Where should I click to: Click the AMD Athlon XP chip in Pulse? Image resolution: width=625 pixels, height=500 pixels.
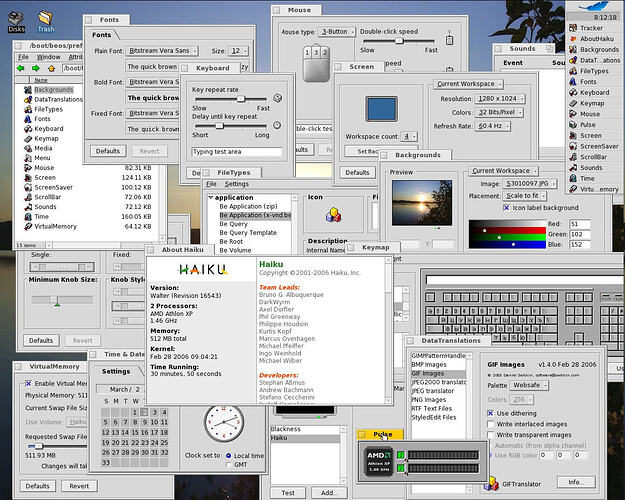click(x=378, y=461)
